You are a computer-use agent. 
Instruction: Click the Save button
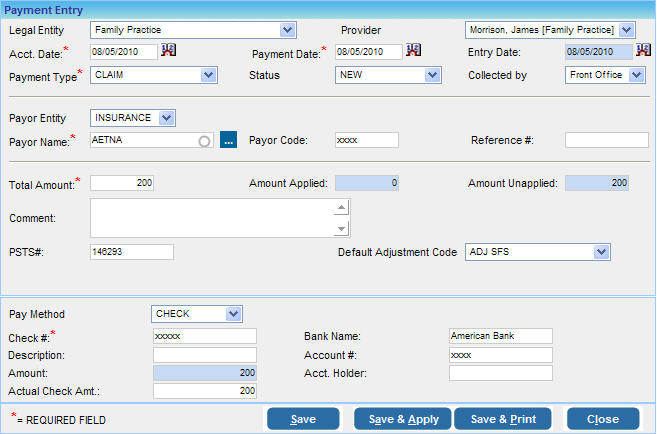point(303,419)
